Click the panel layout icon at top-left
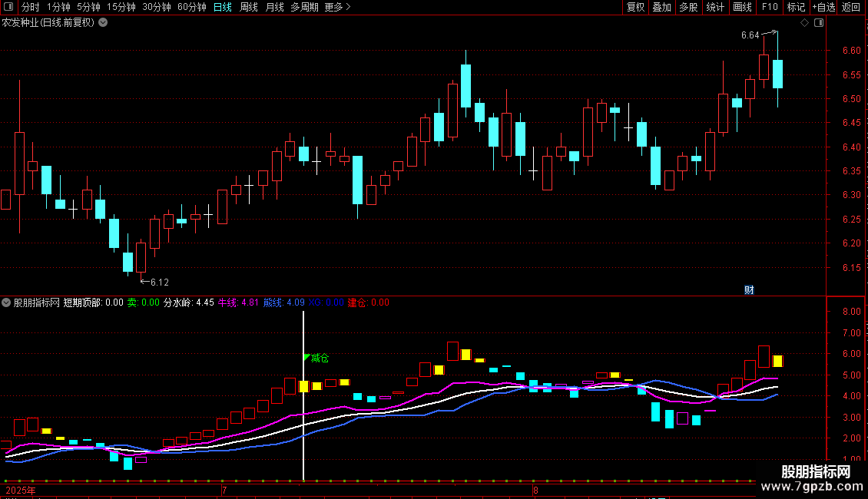The height and width of the screenshot is (499, 868). coord(8,7)
